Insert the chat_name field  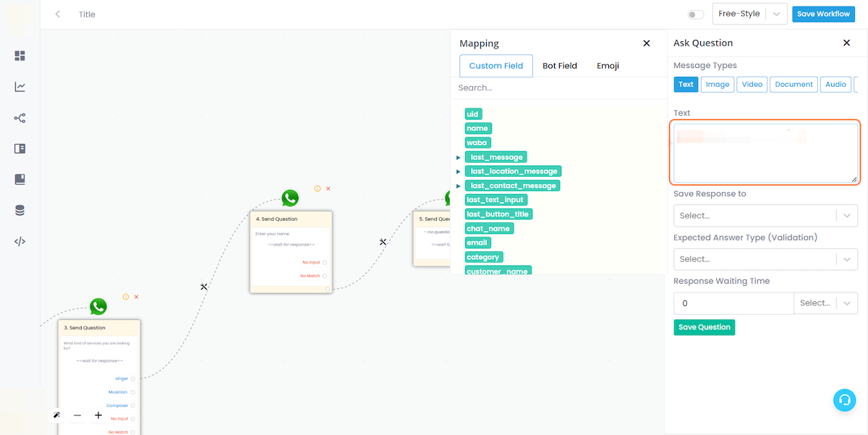[x=489, y=229]
